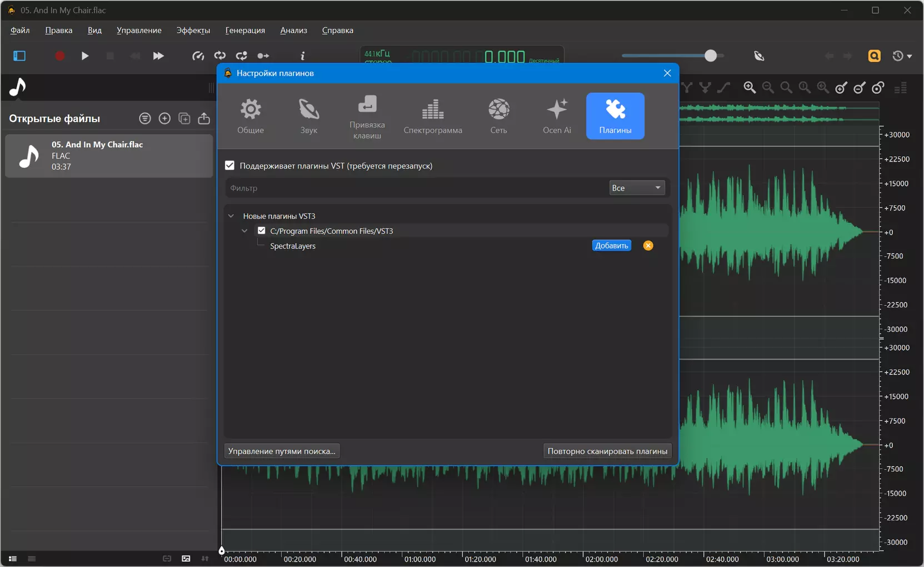Screen dimensions: 924x567
Task: Switch to the Звук settings tab
Action: (308, 116)
